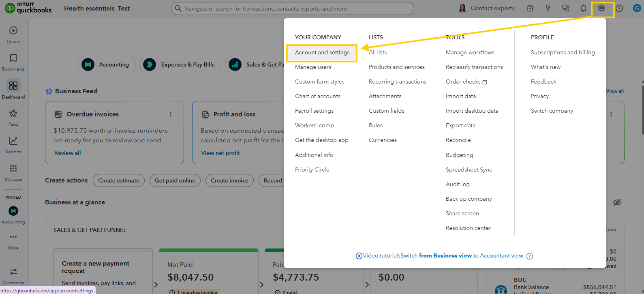The width and height of the screenshot is (644, 294).
Task: Open Bookmarks in the left sidebar
Action: click(13, 58)
